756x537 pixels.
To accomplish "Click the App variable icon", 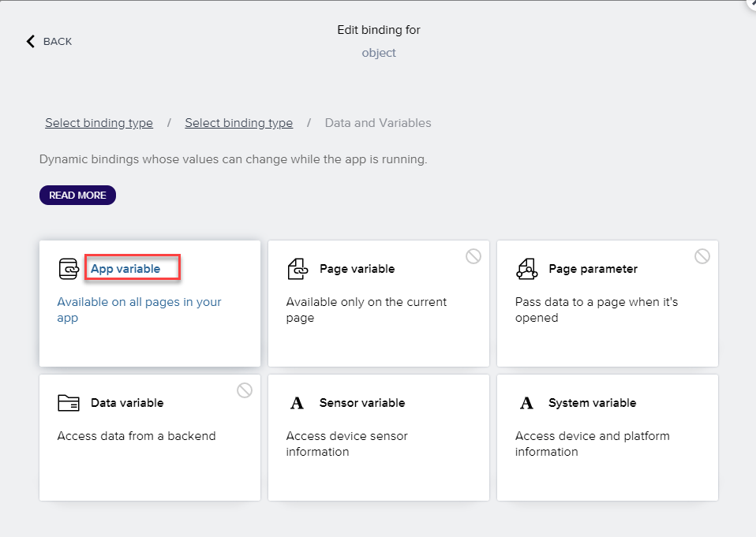I will (69, 269).
